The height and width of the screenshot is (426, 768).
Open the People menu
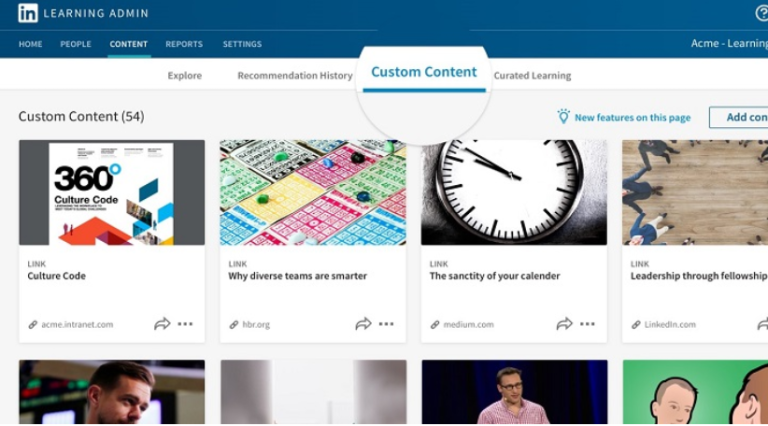click(76, 44)
